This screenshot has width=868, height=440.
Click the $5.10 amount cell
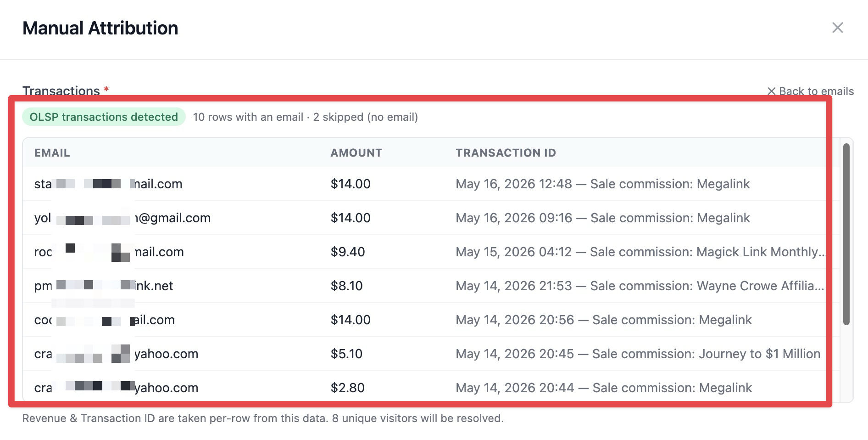pyautogui.click(x=347, y=354)
